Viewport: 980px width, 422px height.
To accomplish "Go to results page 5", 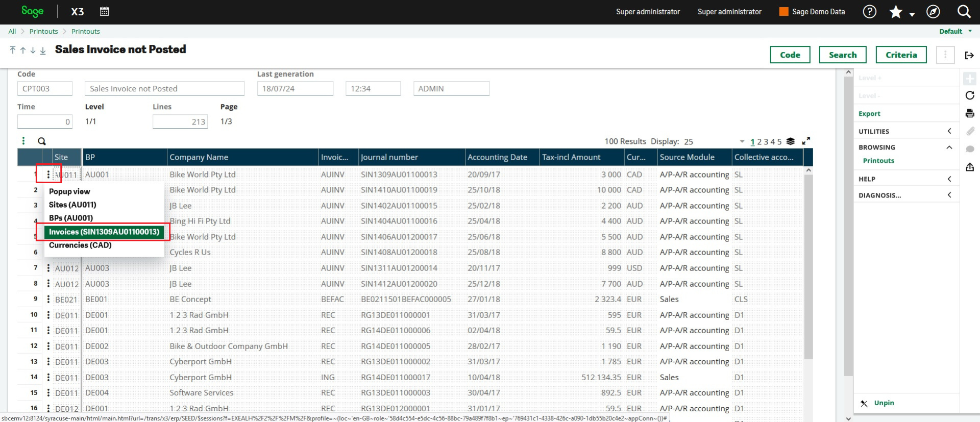I will (x=779, y=142).
